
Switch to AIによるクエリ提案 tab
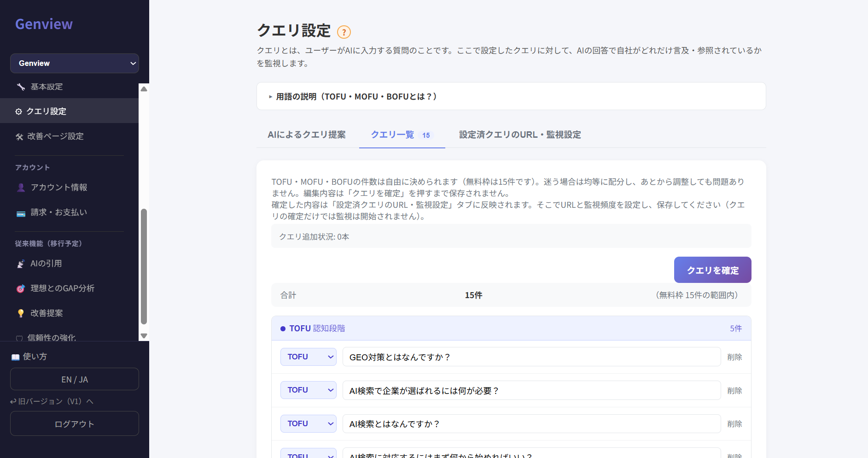(x=307, y=135)
